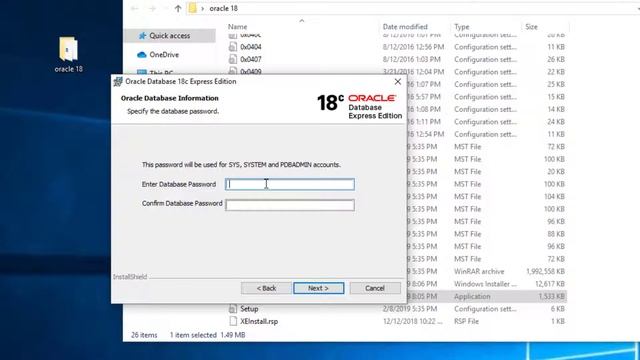Viewport: 640px width, 360px height.
Task: Click the 1 item selected status text
Action: tap(193, 335)
